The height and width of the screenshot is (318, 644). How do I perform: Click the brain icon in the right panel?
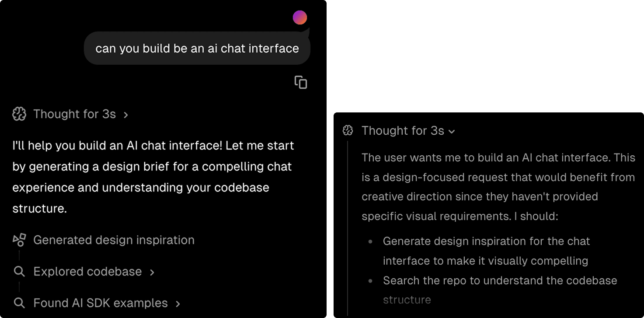point(347,130)
